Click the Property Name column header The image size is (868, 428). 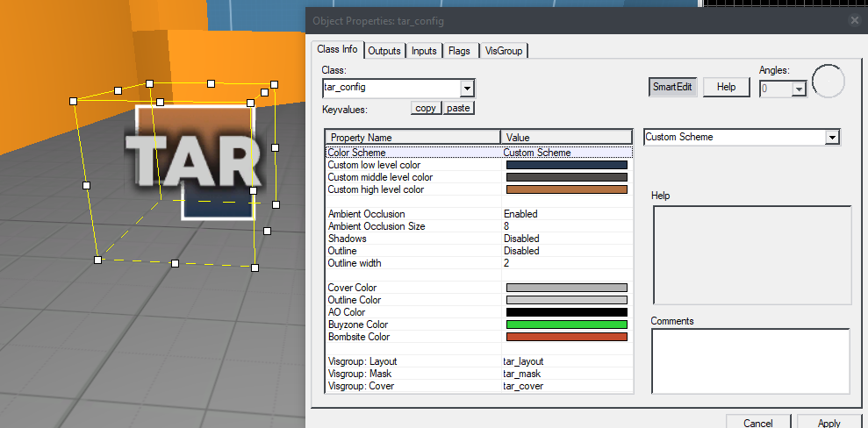(x=413, y=137)
